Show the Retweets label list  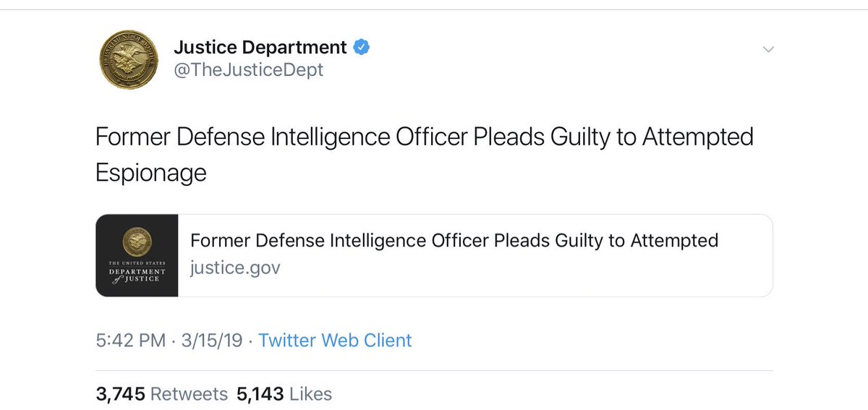point(189,394)
